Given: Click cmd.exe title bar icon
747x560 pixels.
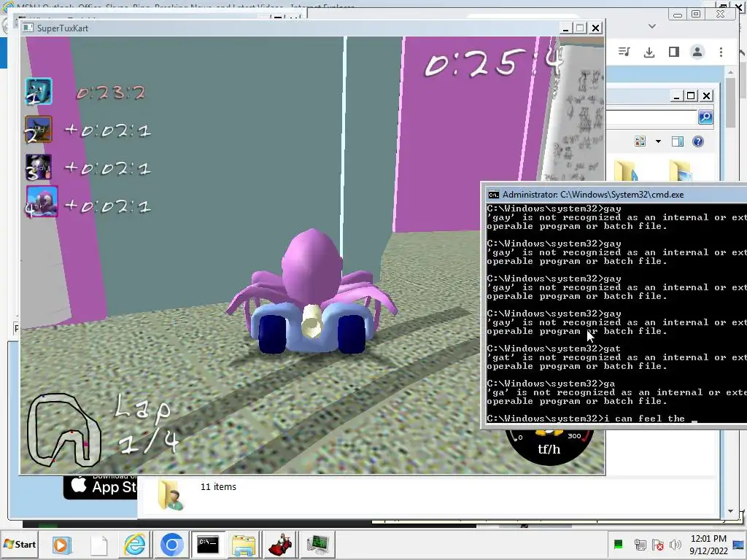Looking at the screenshot, I should pos(494,194).
